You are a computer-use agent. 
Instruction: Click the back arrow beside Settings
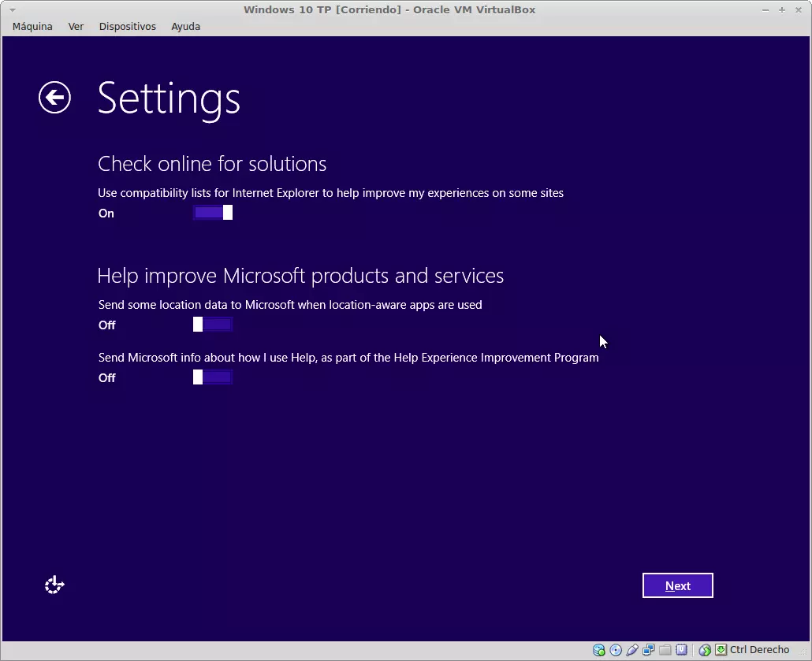pos(54,98)
